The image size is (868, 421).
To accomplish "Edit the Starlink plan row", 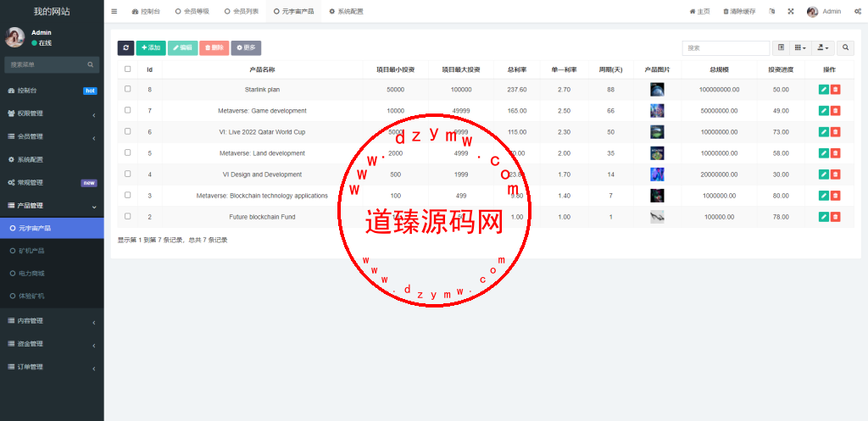I will (x=824, y=89).
